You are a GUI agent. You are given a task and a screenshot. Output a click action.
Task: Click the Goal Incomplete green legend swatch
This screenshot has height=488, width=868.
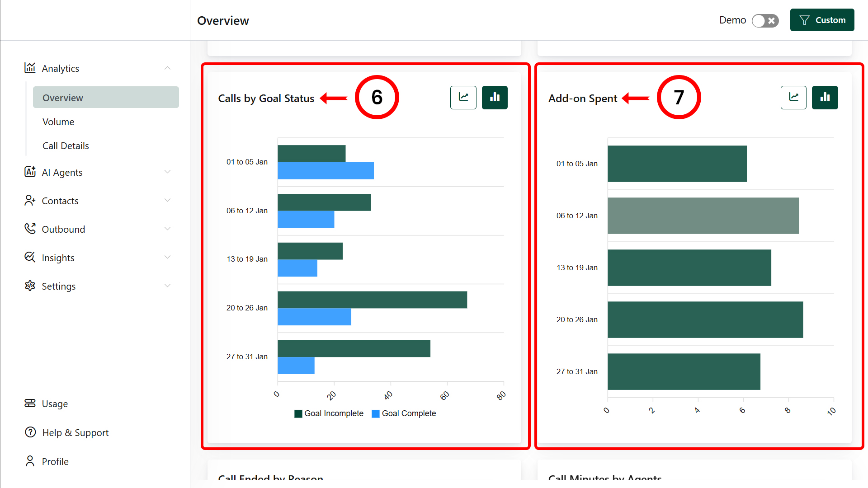[x=298, y=414]
